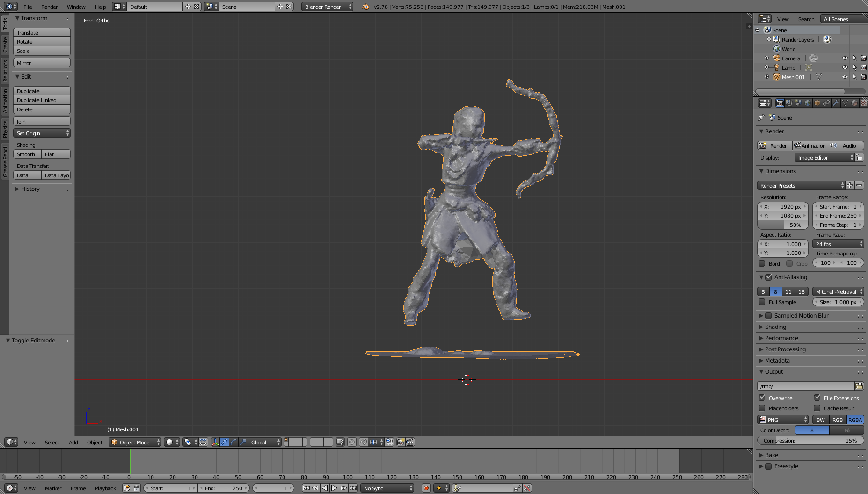Click the auto-keyframe record button

point(426,488)
